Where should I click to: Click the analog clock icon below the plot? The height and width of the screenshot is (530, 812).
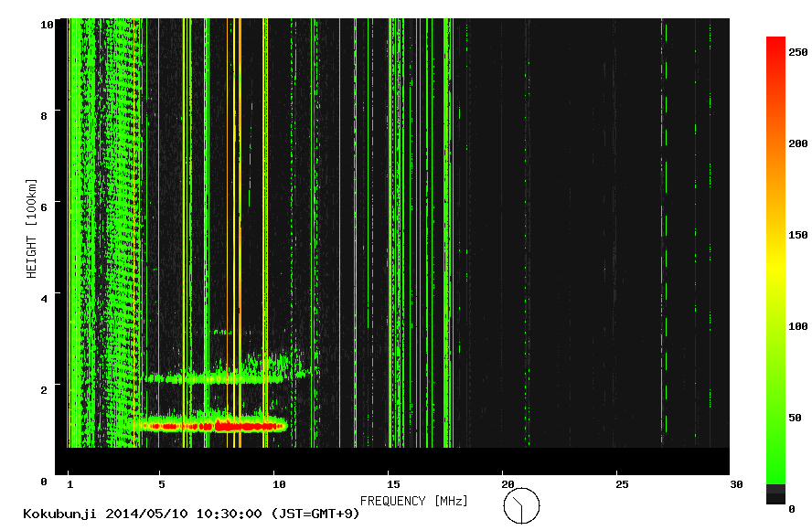521,505
